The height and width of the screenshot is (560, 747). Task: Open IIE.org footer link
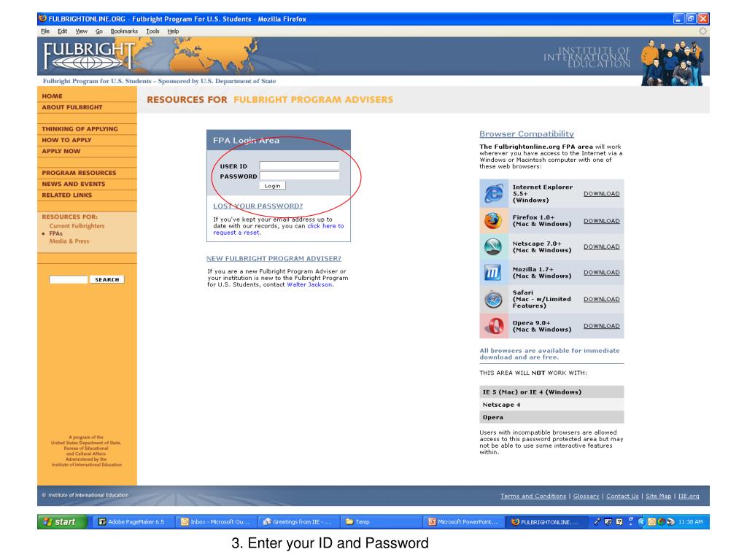[689, 496]
